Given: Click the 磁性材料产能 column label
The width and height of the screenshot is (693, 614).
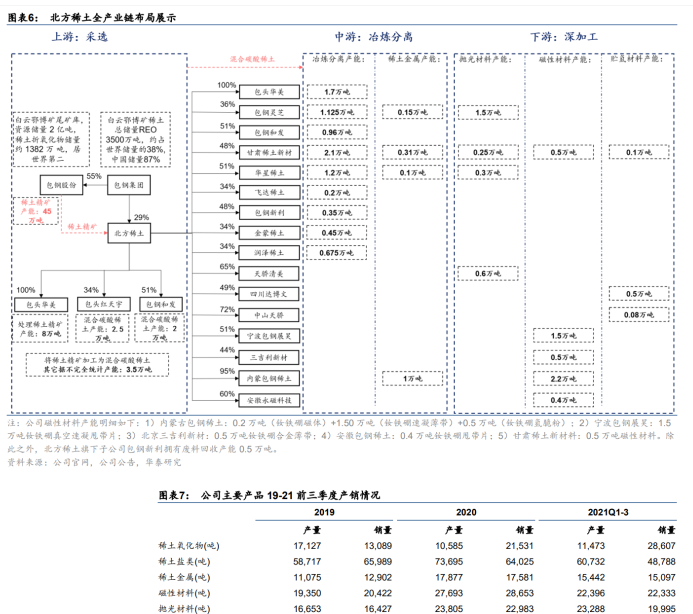Looking at the screenshot, I should [x=565, y=59].
